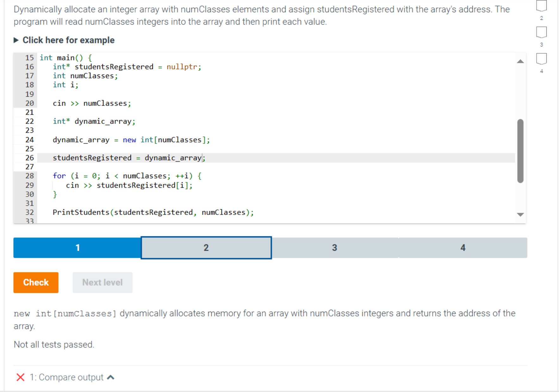Screen dimensions: 559x392
Task: Switch to level 3 tab
Action: pos(334,248)
